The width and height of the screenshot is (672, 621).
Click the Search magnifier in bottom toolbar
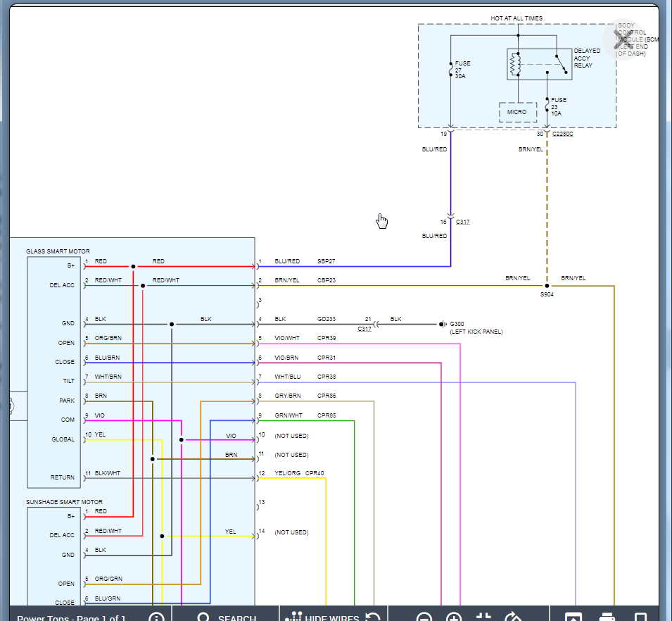coord(203,617)
